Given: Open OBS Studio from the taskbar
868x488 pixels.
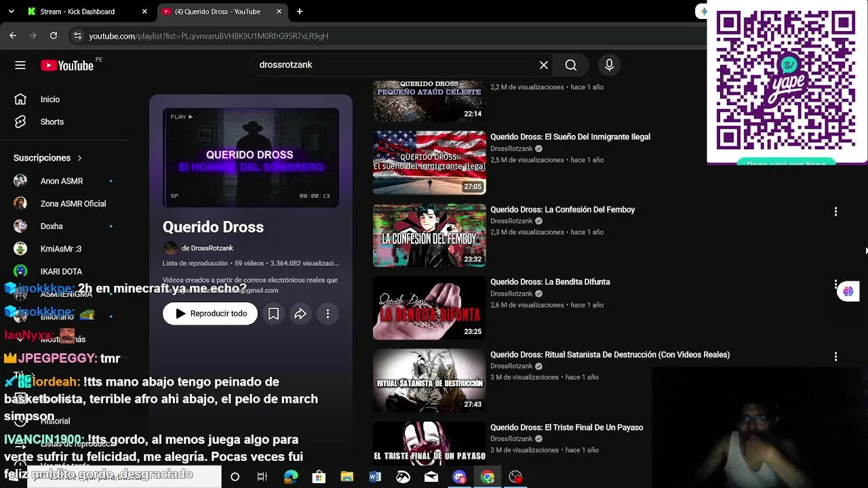Looking at the screenshot, I should [x=516, y=477].
